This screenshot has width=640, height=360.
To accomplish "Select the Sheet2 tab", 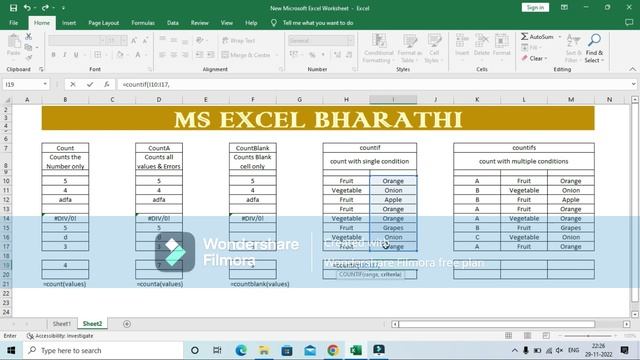I will coord(92,324).
